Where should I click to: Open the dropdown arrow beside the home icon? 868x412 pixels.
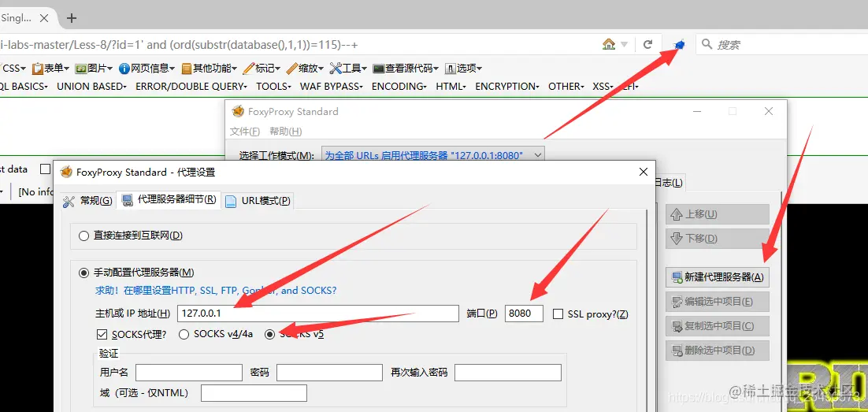point(624,44)
